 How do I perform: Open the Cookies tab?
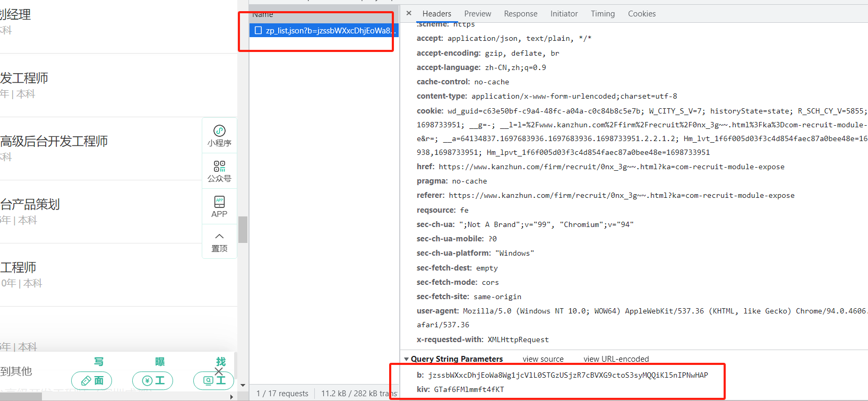pyautogui.click(x=641, y=14)
